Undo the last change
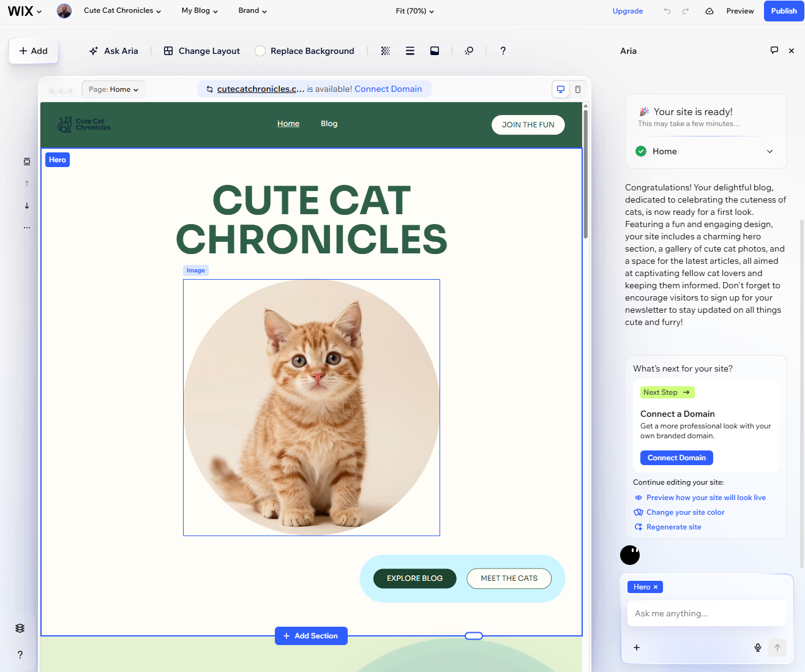The image size is (805, 672). [x=667, y=10]
